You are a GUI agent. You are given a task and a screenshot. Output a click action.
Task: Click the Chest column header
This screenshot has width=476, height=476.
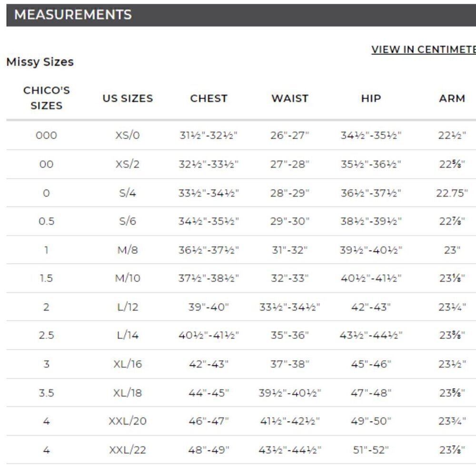click(209, 99)
